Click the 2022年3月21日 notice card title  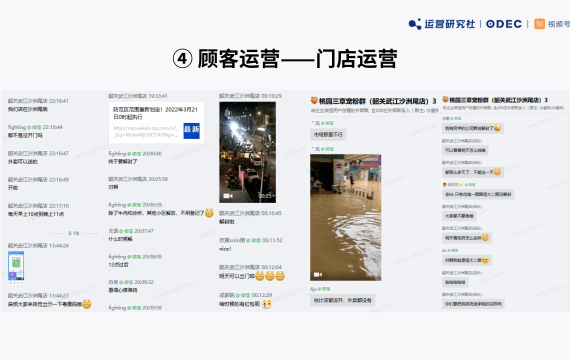click(x=156, y=113)
